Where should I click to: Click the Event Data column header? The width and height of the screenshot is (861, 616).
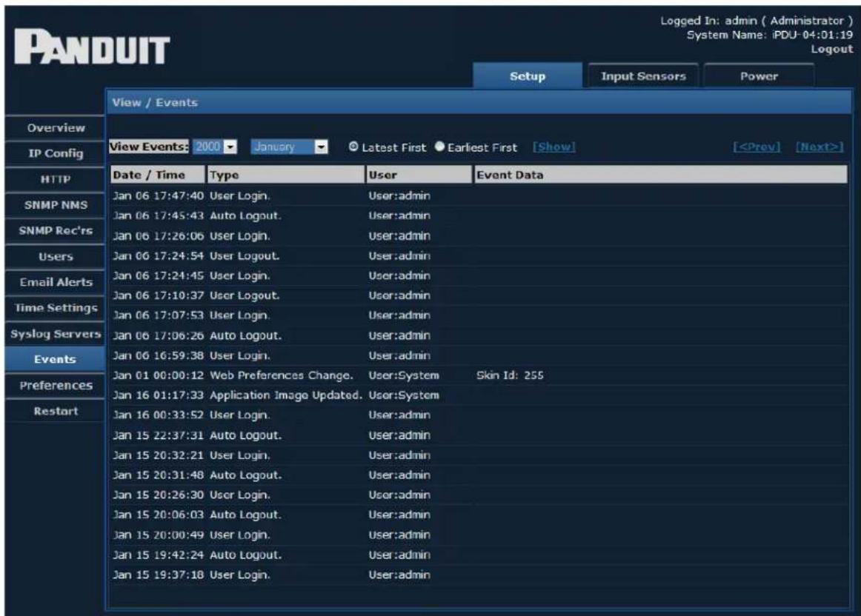[x=661, y=175]
